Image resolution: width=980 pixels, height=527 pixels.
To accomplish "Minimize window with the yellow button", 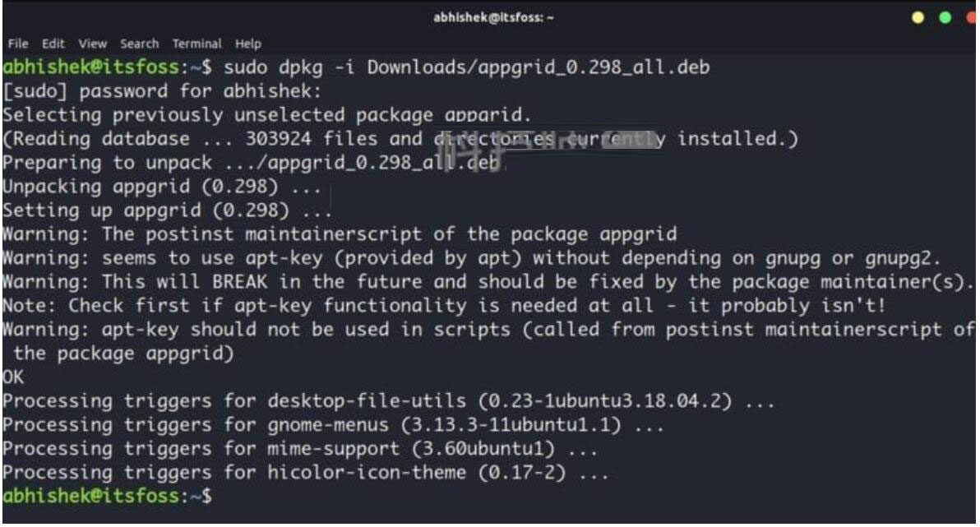I will click(918, 17).
